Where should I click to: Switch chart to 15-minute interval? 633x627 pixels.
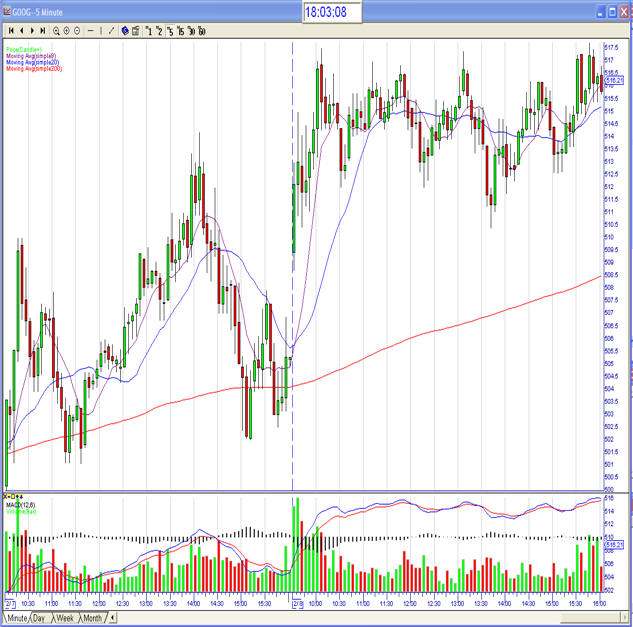(180, 31)
